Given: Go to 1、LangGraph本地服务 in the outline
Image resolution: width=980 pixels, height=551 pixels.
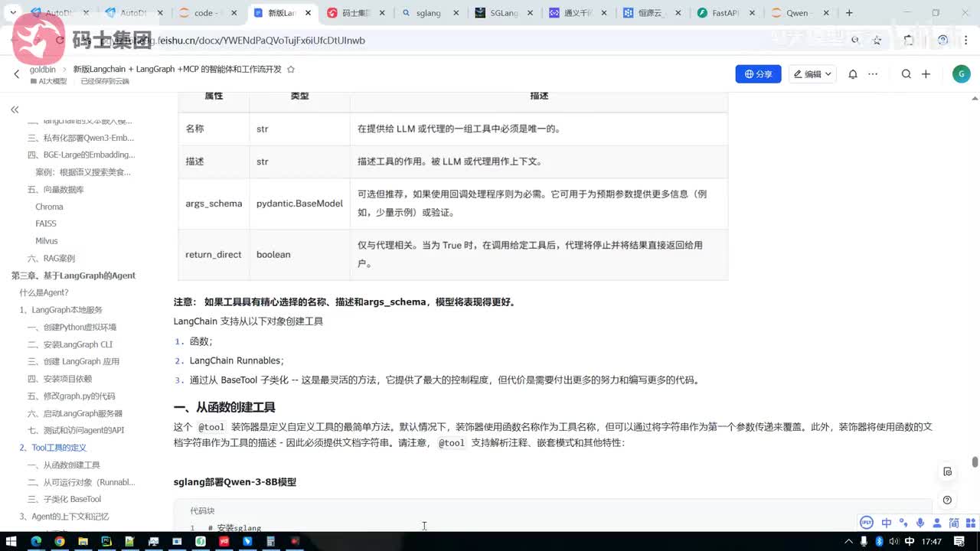Looking at the screenshot, I should [x=60, y=310].
